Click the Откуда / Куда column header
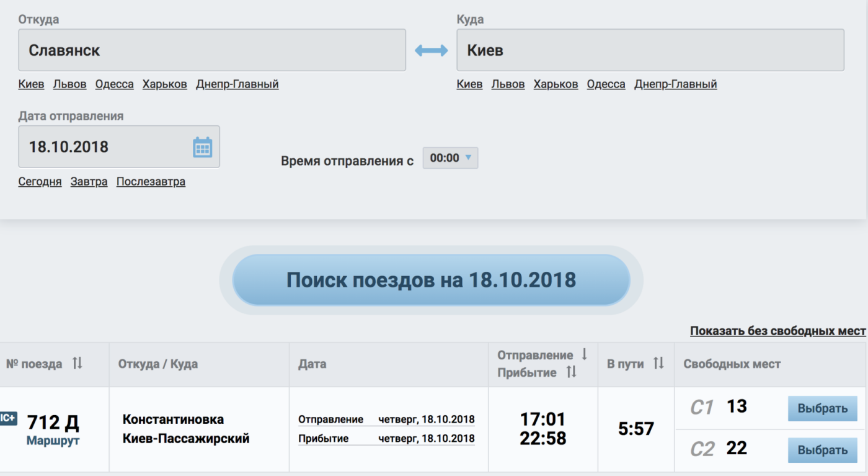This screenshot has height=476, width=868. pos(158,364)
